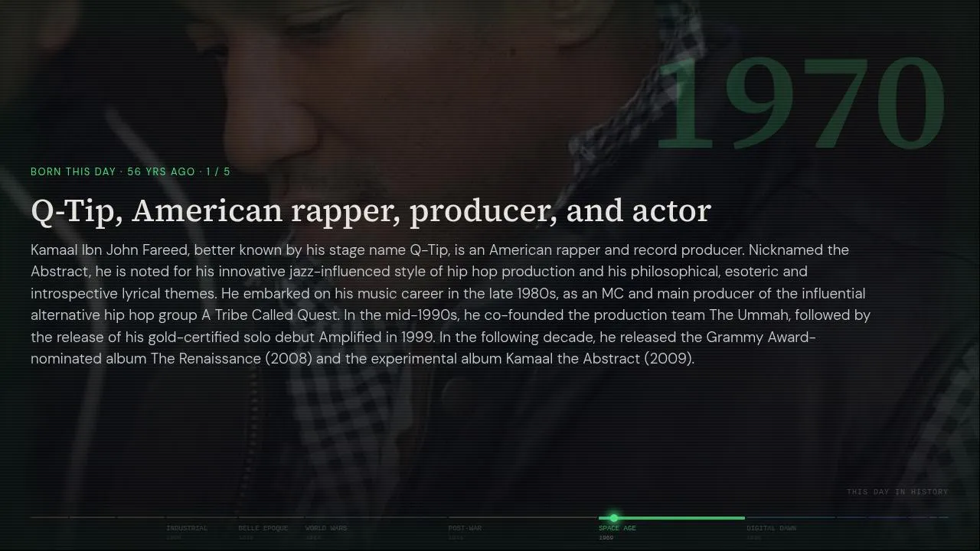Click the Q-Tip biography paragraph
The height and width of the screenshot is (551, 980).
(451, 304)
